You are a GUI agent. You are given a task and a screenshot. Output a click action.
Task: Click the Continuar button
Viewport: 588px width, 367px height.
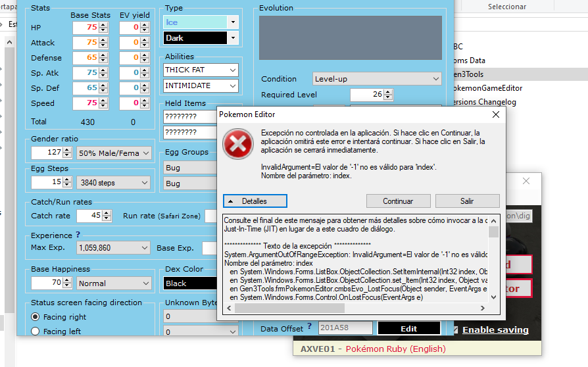tap(398, 201)
